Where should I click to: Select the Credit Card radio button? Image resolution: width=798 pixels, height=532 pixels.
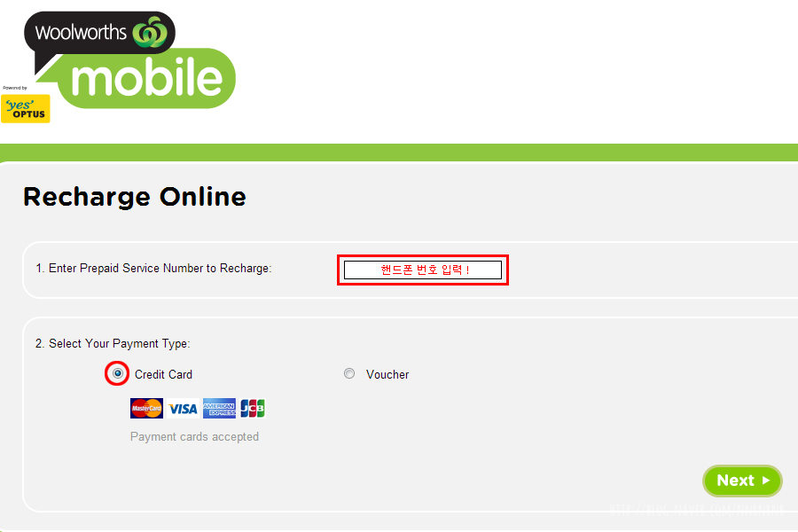pos(118,373)
